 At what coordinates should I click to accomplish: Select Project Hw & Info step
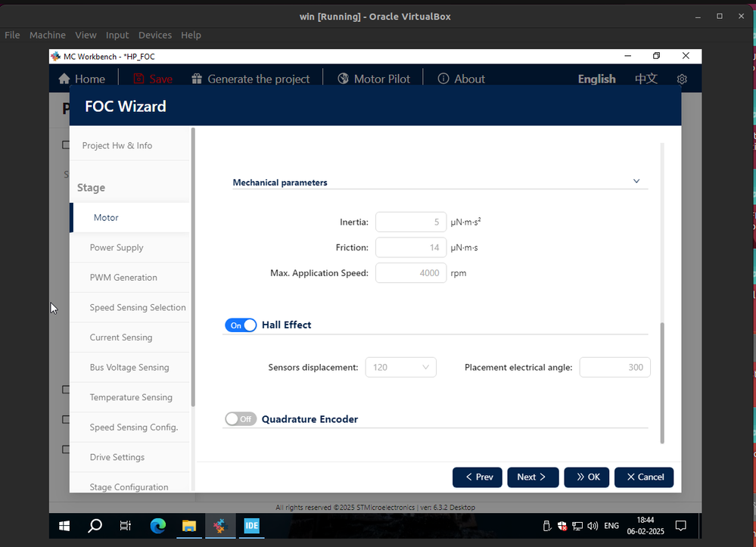117,145
